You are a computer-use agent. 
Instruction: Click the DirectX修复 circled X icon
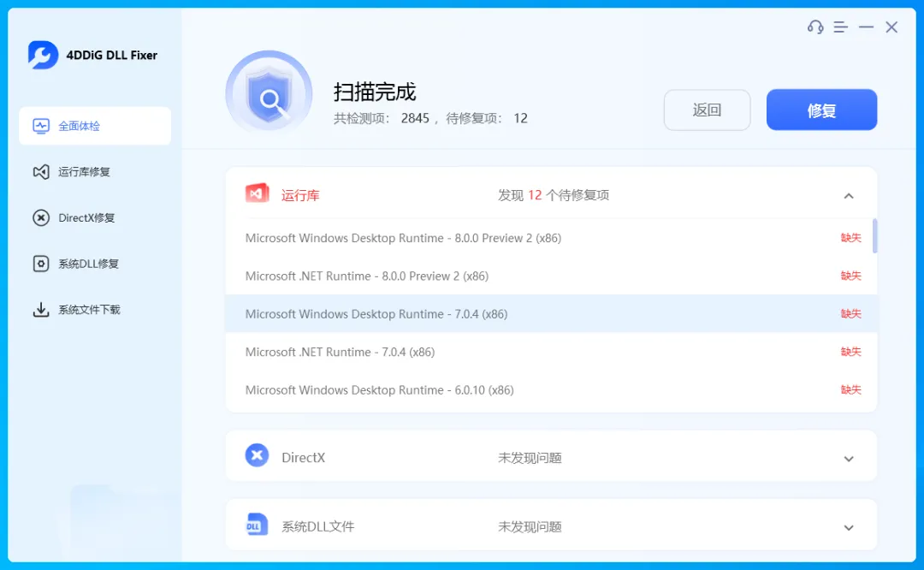41,218
